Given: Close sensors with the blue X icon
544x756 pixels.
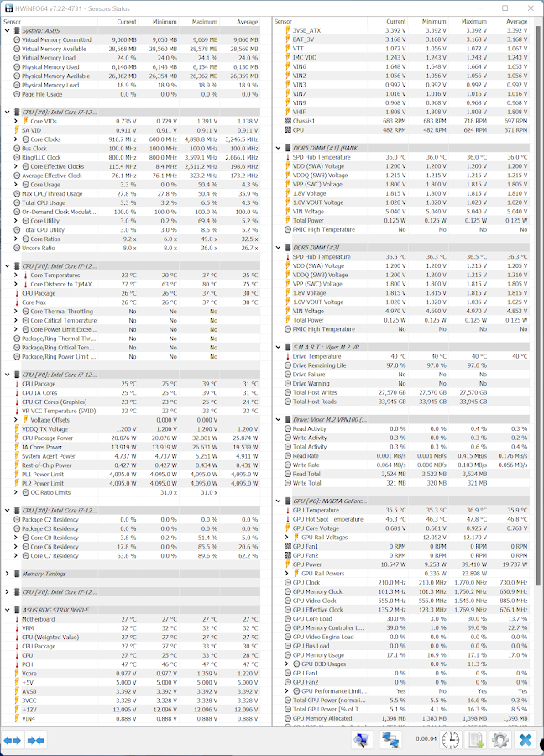Looking at the screenshot, I should [x=526, y=740].
